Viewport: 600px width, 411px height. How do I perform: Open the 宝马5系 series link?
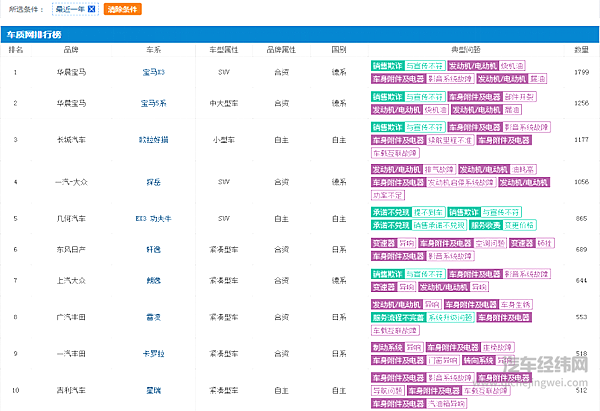coord(153,103)
